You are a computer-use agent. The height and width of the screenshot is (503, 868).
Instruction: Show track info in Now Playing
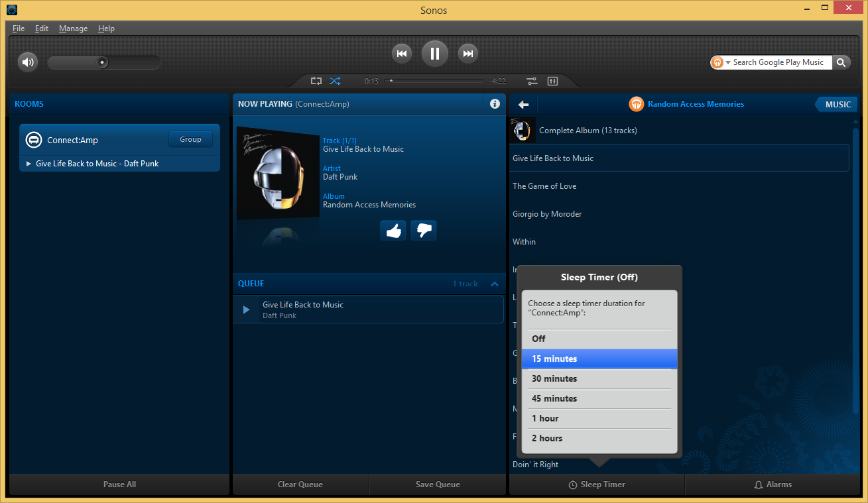point(495,104)
